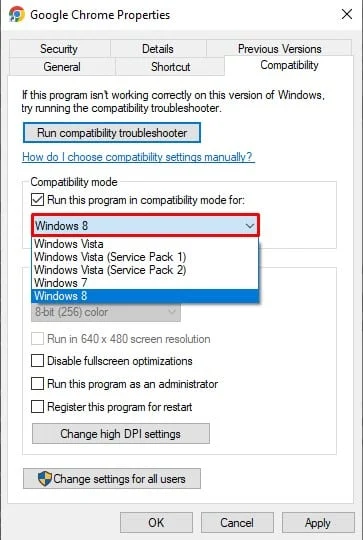Viewport: 363px width, 540px height.
Task: Open the Shortcut tab
Action: 170,66
